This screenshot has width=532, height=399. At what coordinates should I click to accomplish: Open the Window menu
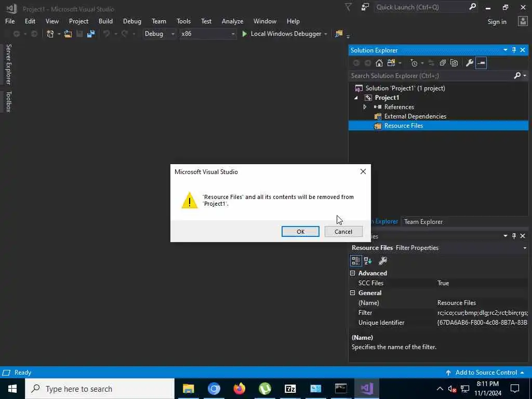(264, 21)
